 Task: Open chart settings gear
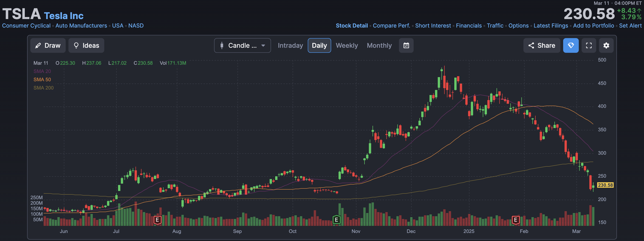point(606,45)
